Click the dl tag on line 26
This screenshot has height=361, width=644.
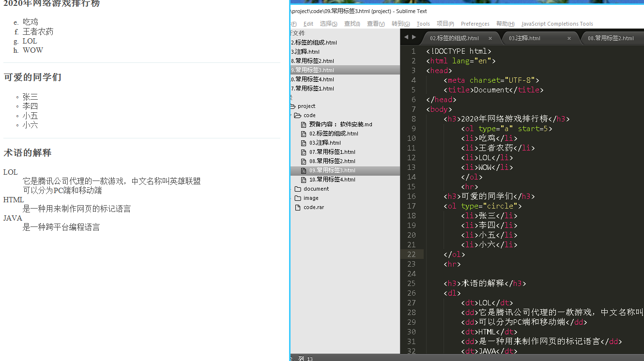point(452,293)
